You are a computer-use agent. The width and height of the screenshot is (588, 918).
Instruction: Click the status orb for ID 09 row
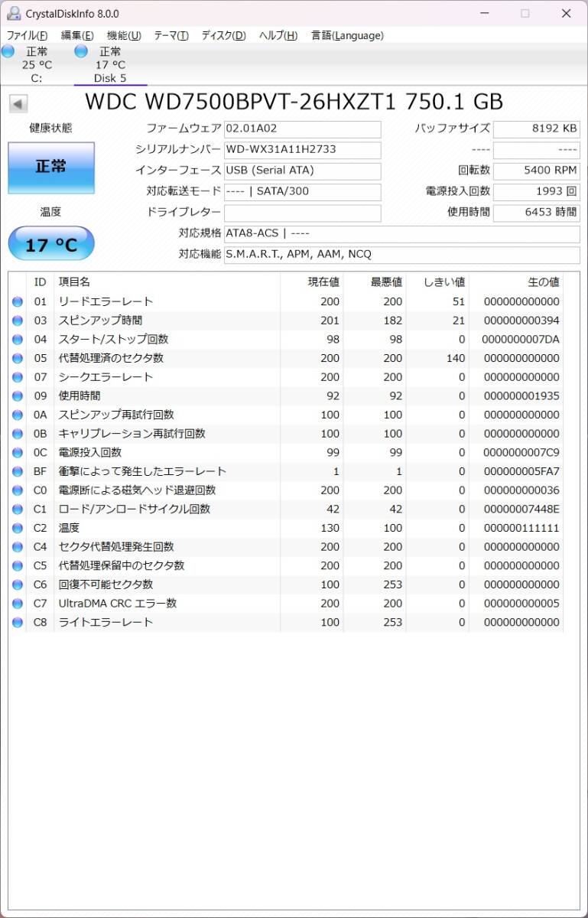tap(18, 396)
